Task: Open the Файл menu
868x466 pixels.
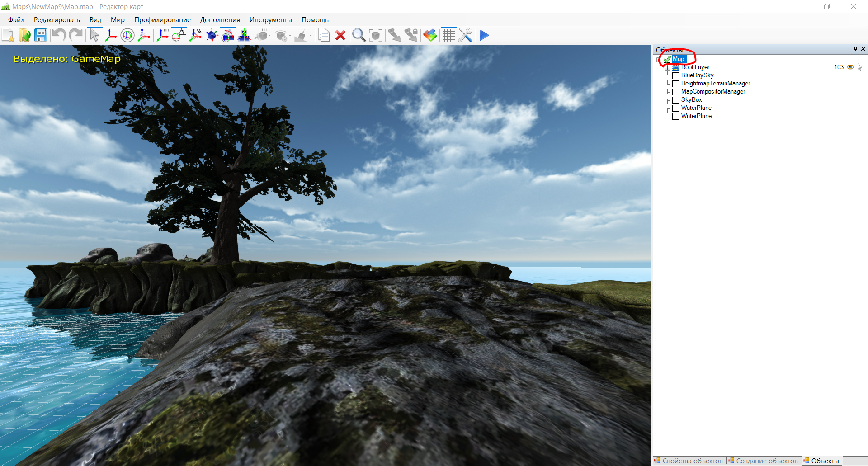Action: click(16, 20)
